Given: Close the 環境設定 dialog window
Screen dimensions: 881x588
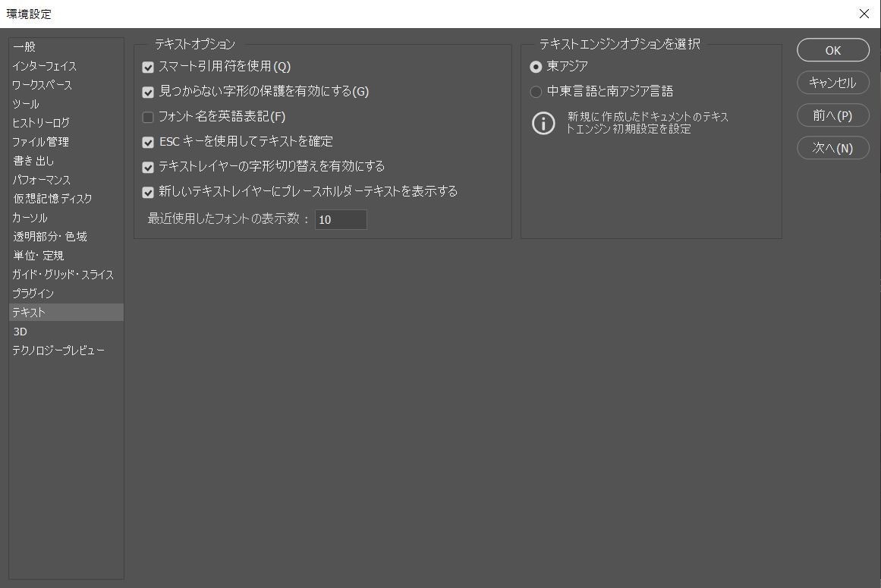Looking at the screenshot, I should (x=864, y=14).
